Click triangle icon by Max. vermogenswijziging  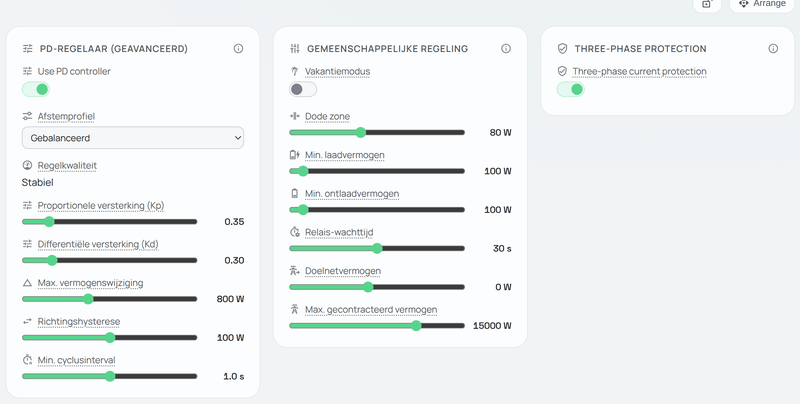coord(27,283)
